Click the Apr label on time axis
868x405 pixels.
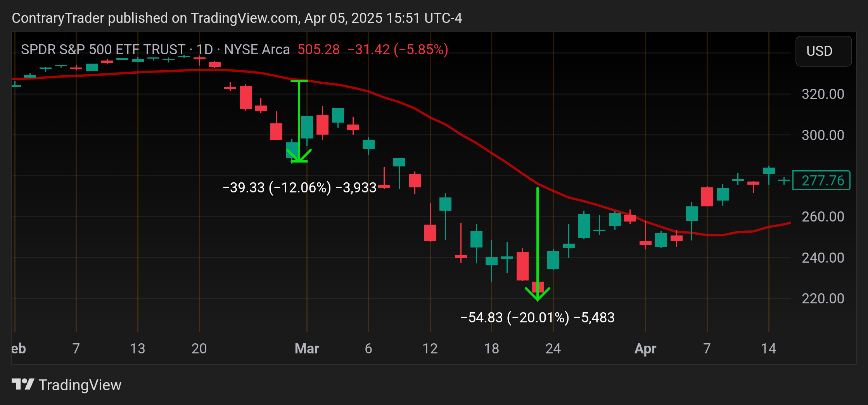point(645,349)
